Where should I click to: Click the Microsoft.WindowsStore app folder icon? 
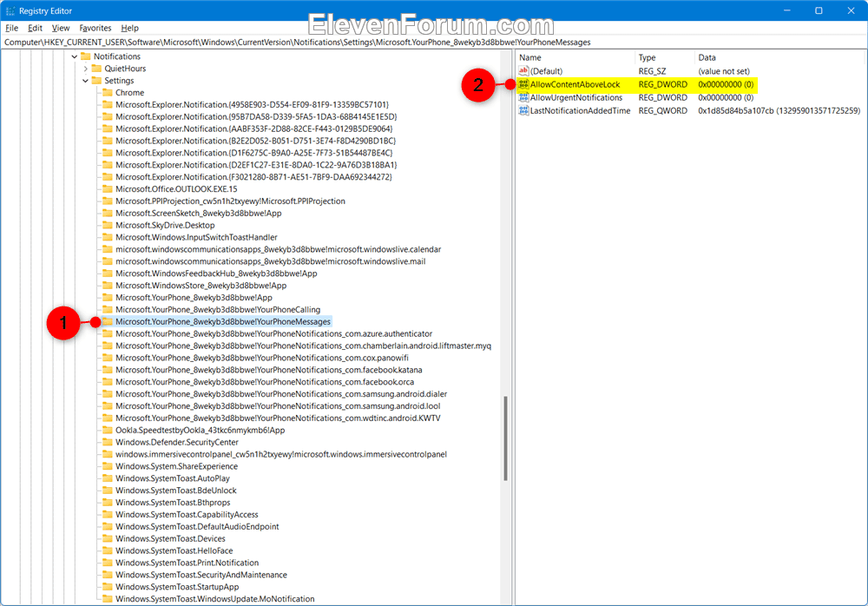108,286
